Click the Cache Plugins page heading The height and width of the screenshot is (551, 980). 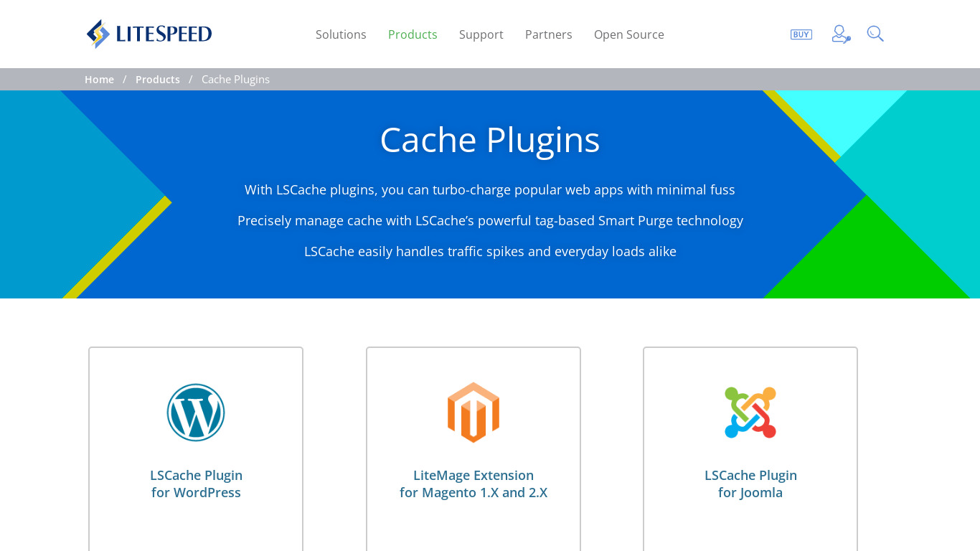pos(490,140)
